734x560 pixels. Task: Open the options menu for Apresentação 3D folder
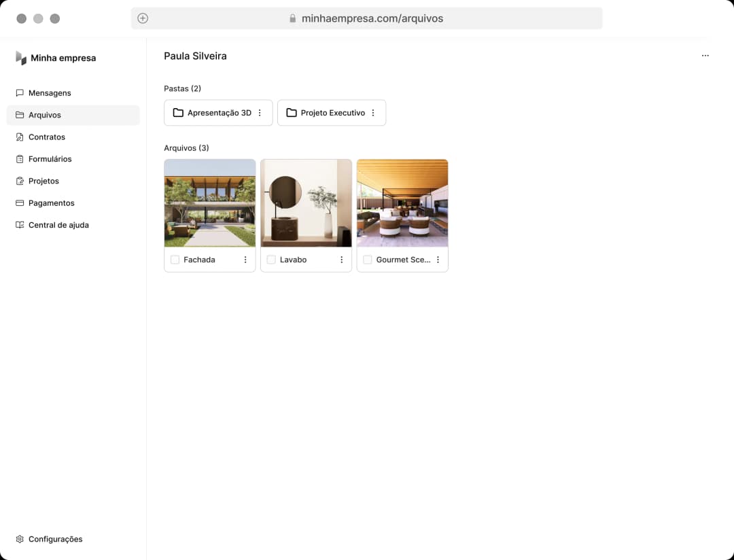(x=259, y=112)
